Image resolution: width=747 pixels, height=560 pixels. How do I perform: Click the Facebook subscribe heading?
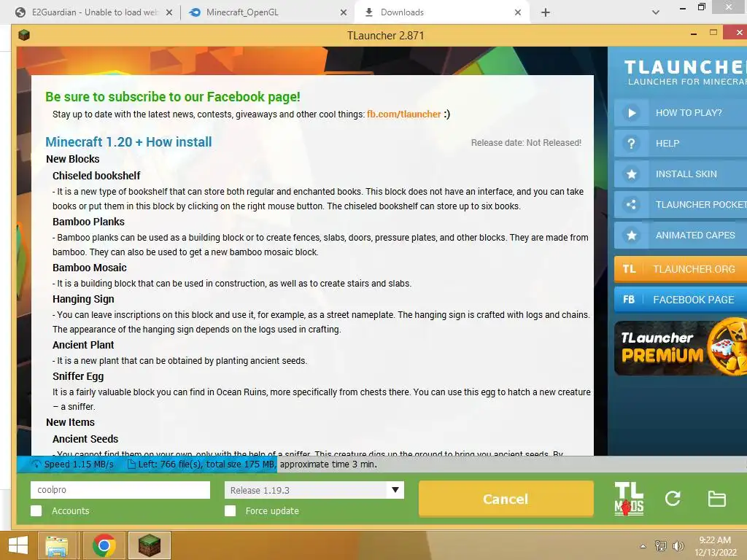coord(173,97)
